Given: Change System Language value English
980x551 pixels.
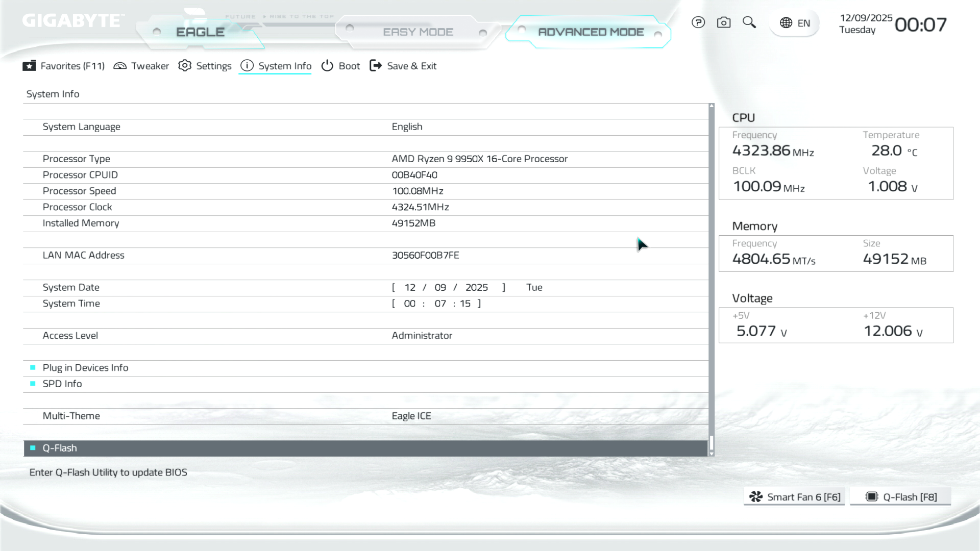Looking at the screenshot, I should (407, 127).
